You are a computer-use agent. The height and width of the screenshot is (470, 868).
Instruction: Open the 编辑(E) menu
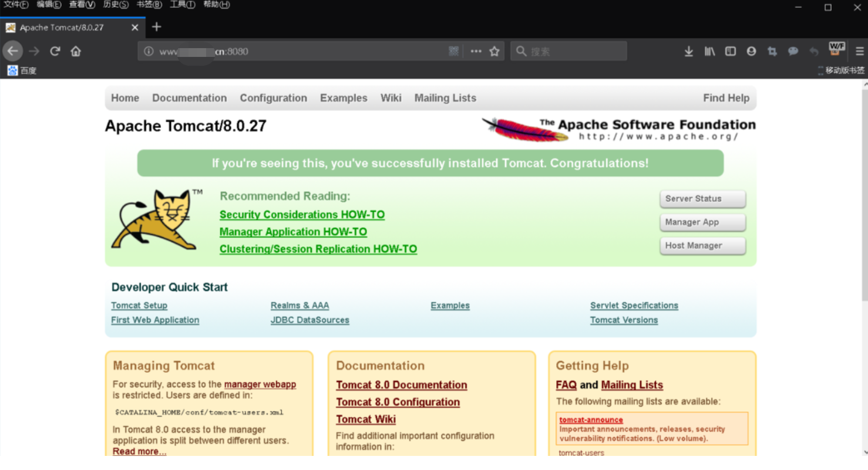49,5
